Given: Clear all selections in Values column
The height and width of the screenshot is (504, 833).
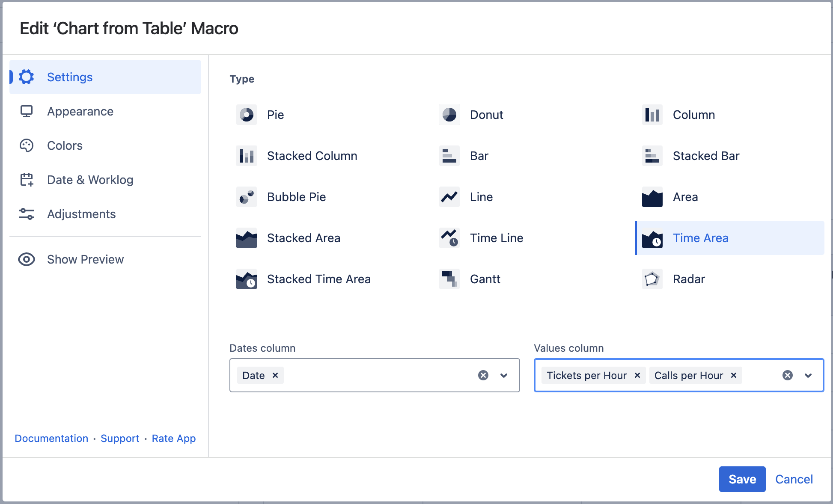Looking at the screenshot, I should (x=787, y=375).
